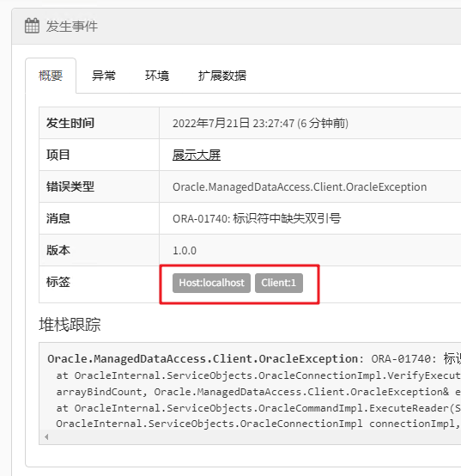Click the Host:localhost tag
The width and height of the screenshot is (461, 476).
point(211,283)
